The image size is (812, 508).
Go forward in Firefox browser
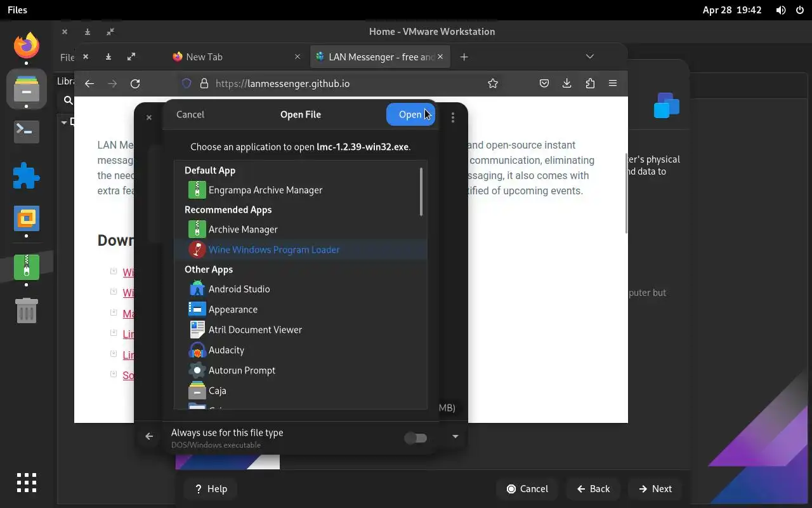click(x=112, y=83)
